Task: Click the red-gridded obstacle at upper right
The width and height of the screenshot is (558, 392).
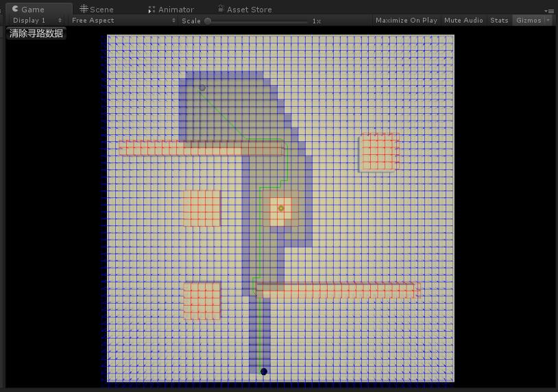Action: (380, 151)
